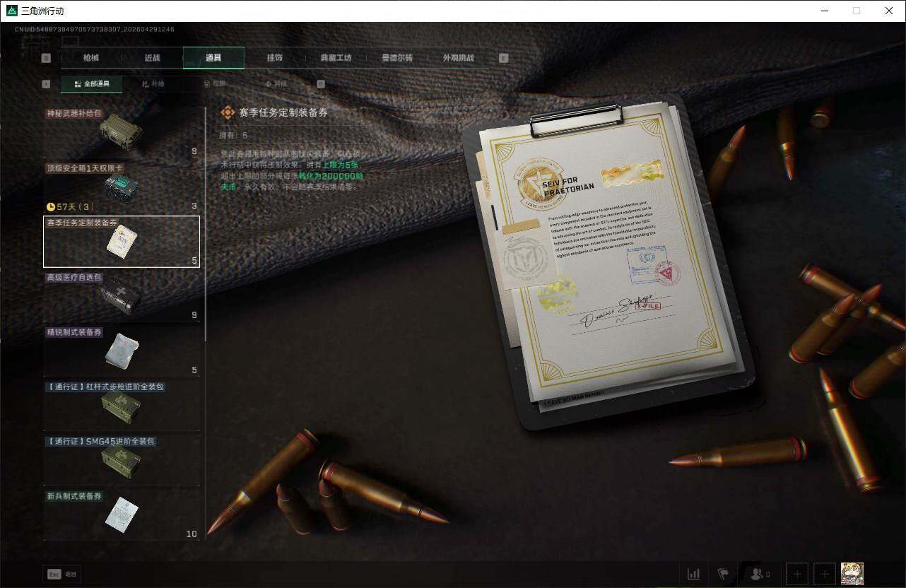Open the stats bar chart icon
Viewport: 906px width, 588px height.
[693, 574]
